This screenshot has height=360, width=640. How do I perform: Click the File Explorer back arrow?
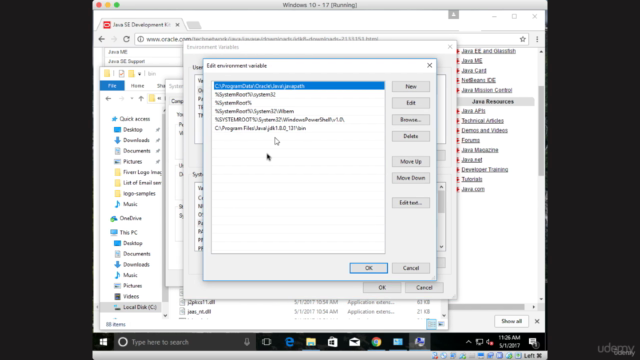point(108,99)
